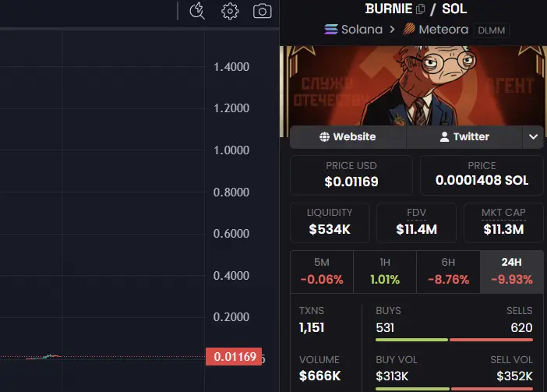Open the Website link button

[x=348, y=136]
